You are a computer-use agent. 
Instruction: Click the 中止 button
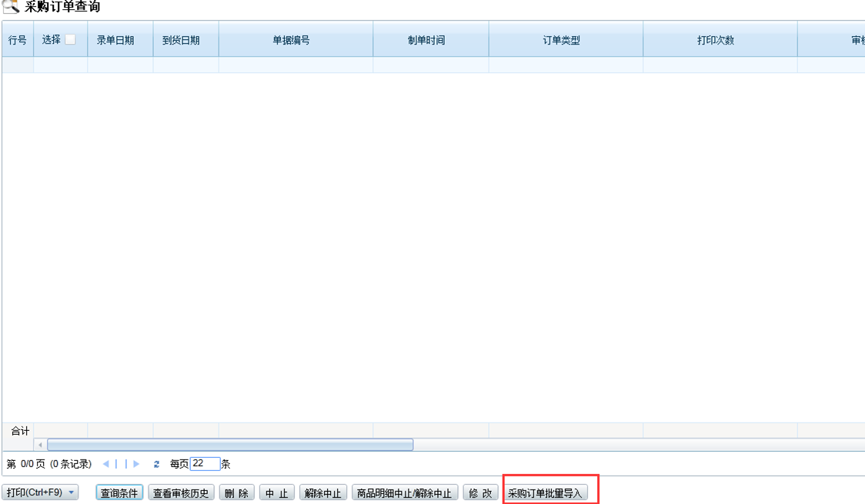click(x=276, y=492)
